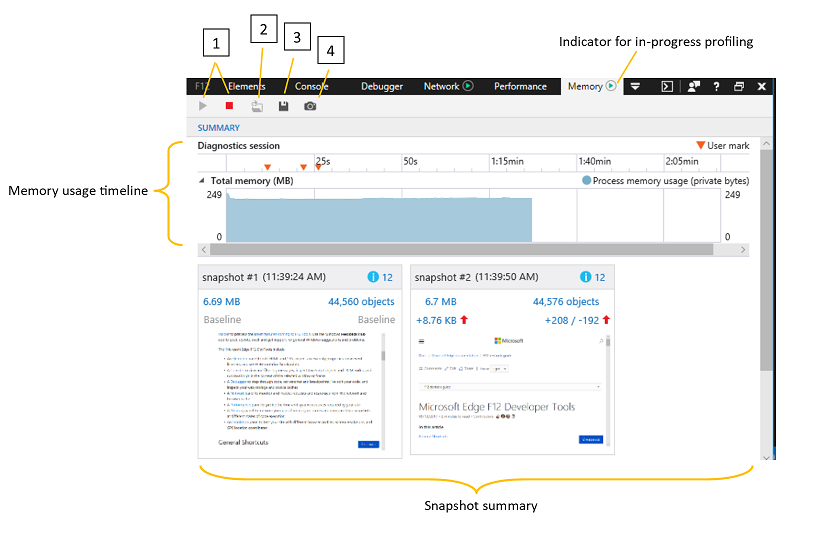
Task: Open snapshot #1 info count 12
Action: tap(380, 277)
